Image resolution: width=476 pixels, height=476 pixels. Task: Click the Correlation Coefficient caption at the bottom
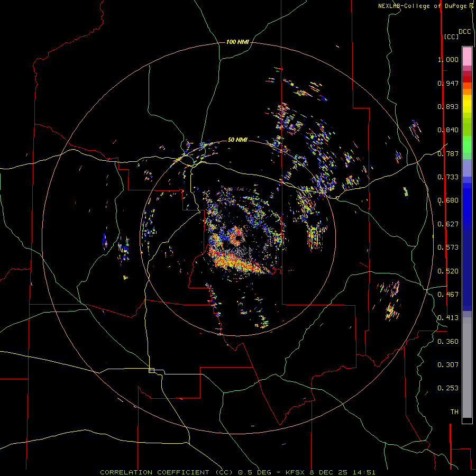point(237,472)
